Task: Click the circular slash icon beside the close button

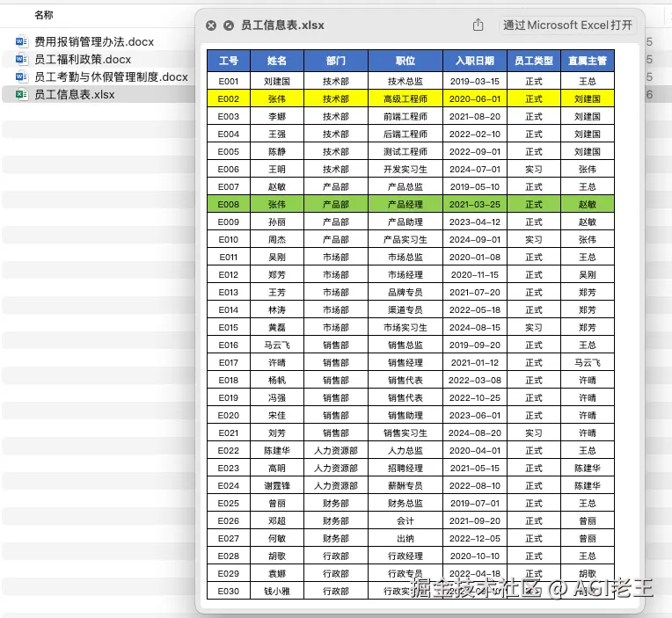Action: click(229, 25)
